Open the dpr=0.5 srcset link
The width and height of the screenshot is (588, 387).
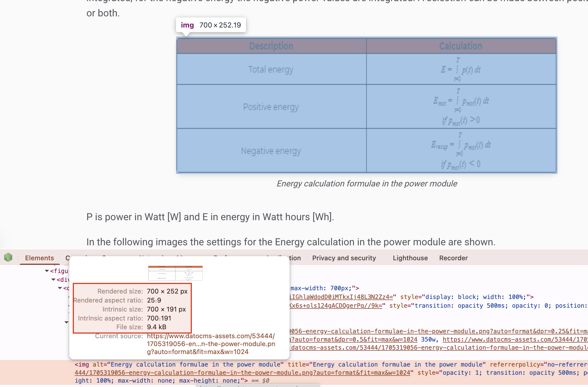[x=353, y=339]
